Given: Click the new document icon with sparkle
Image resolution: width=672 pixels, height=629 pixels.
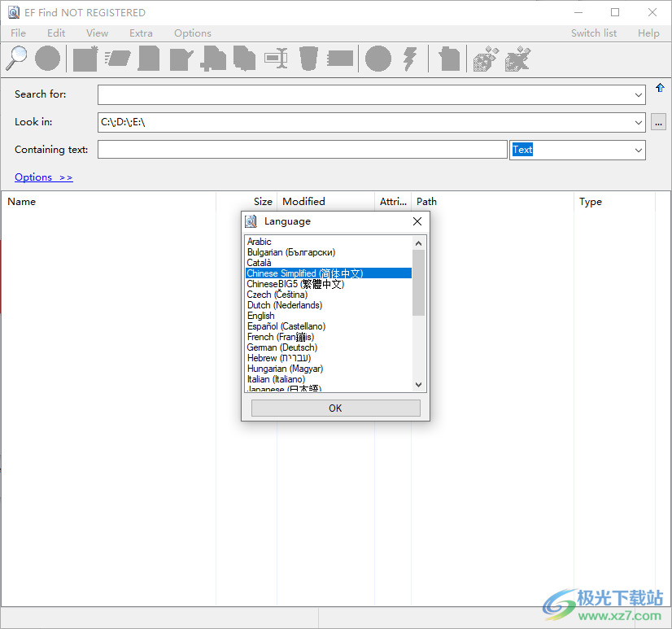Looking at the screenshot, I should (x=85, y=59).
